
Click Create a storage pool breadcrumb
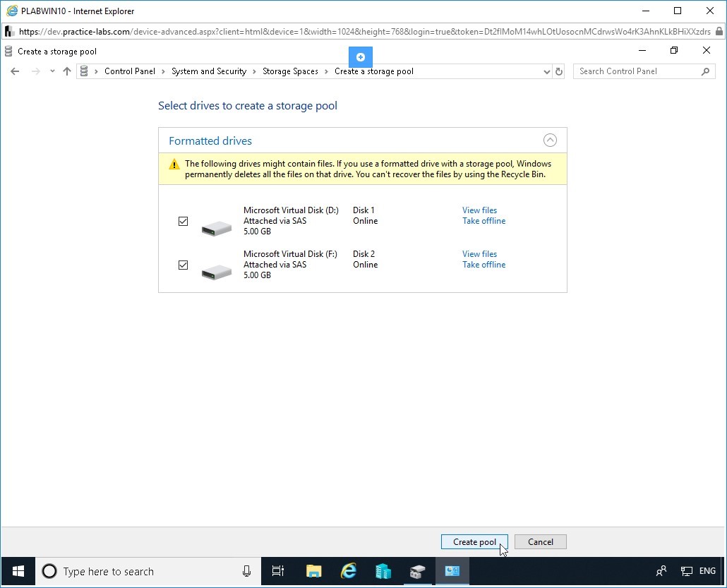(373, 71)
